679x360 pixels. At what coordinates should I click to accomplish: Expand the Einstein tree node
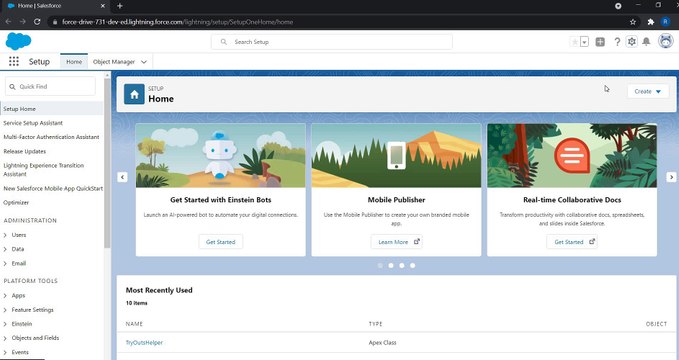pos(5,324)
